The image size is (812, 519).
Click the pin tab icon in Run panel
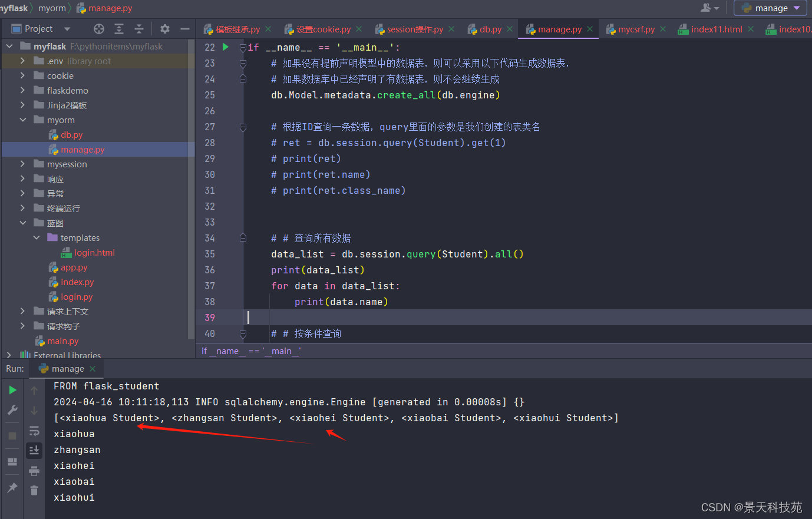12,488
